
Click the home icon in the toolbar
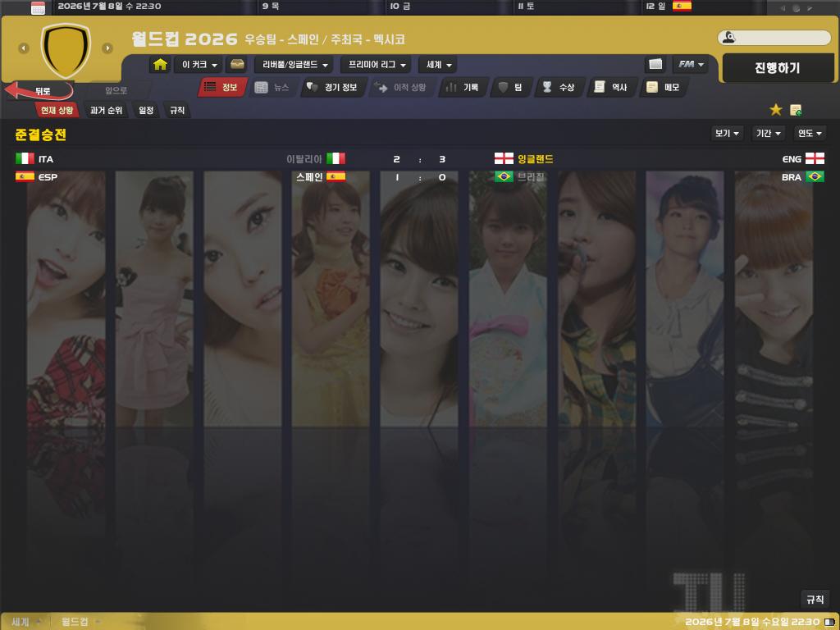pos(160,65)
